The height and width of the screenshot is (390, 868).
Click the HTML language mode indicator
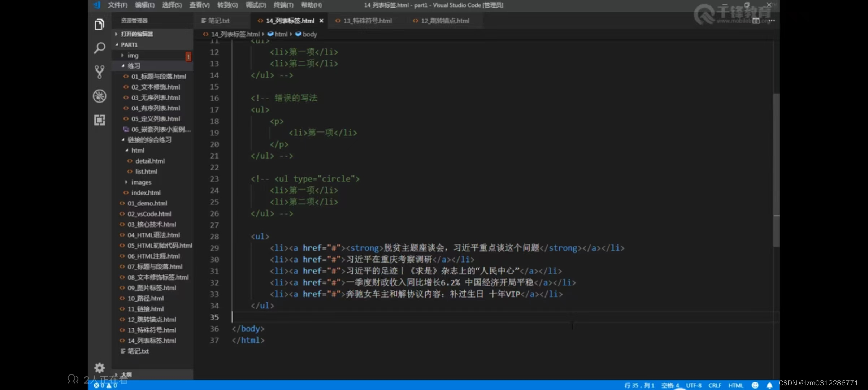736,385
